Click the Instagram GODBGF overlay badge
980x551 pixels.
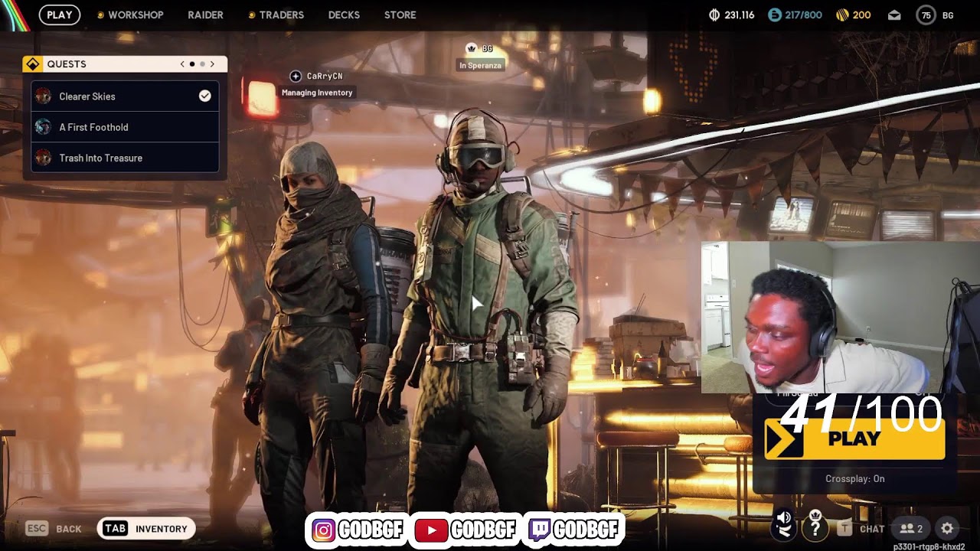(358, 530)
